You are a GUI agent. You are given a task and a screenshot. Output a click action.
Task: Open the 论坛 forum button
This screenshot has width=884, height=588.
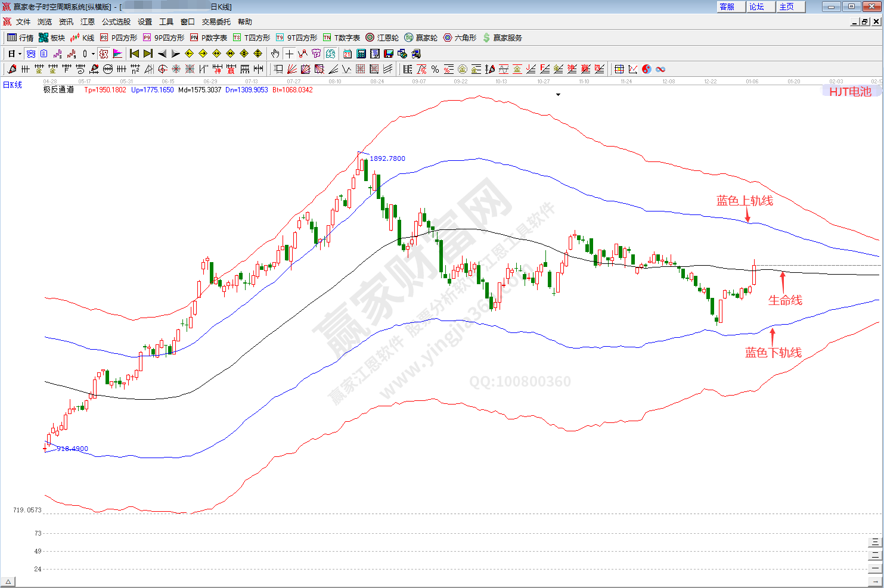coord(761,7)
